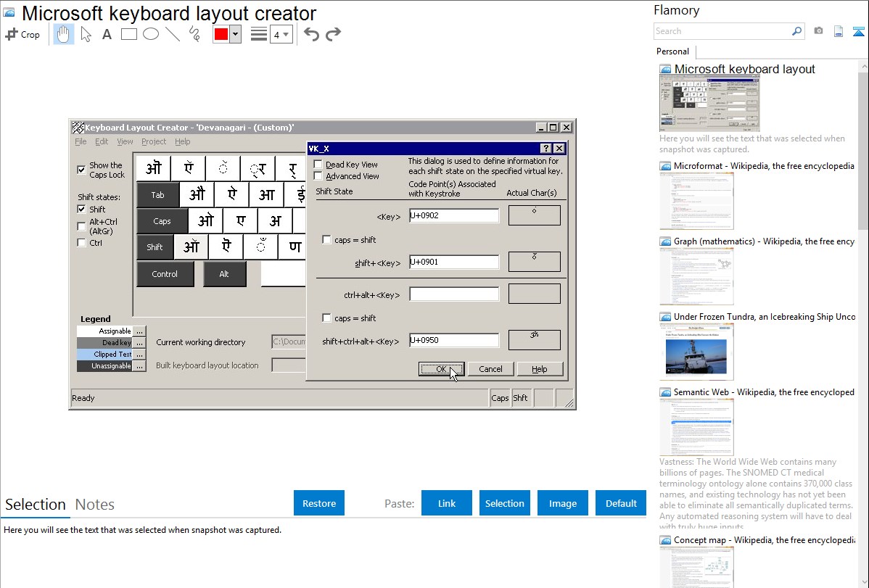Select the Crop tool
This screenshot has width=869, height=588.
pos(22,34)
